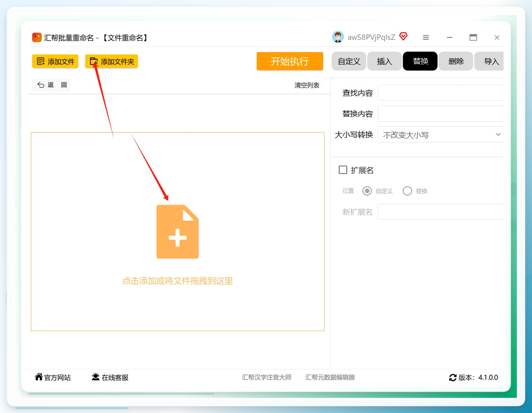This screenshot has height=413, width=532.
Task: Click 点击添加或将文件拖拽到这里 text
Action: tap(178, 281)
